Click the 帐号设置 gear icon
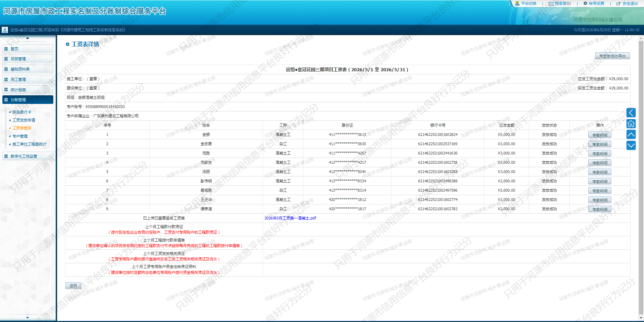 [x=586, y=3]
